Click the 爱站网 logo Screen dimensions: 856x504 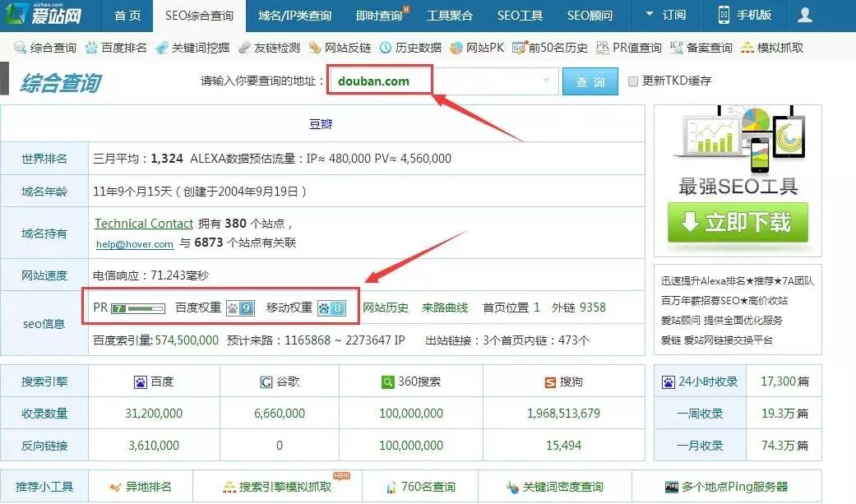click(x=43, y=14)
